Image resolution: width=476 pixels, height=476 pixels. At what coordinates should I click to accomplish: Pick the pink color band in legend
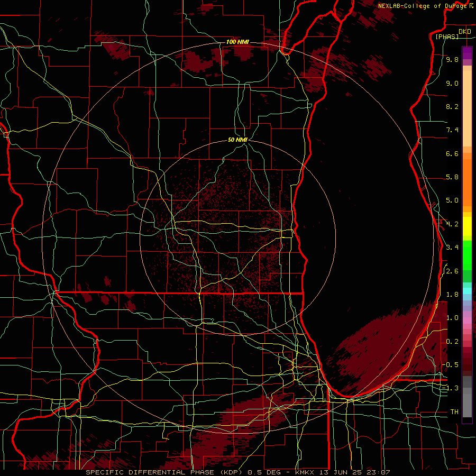point(467,321)
